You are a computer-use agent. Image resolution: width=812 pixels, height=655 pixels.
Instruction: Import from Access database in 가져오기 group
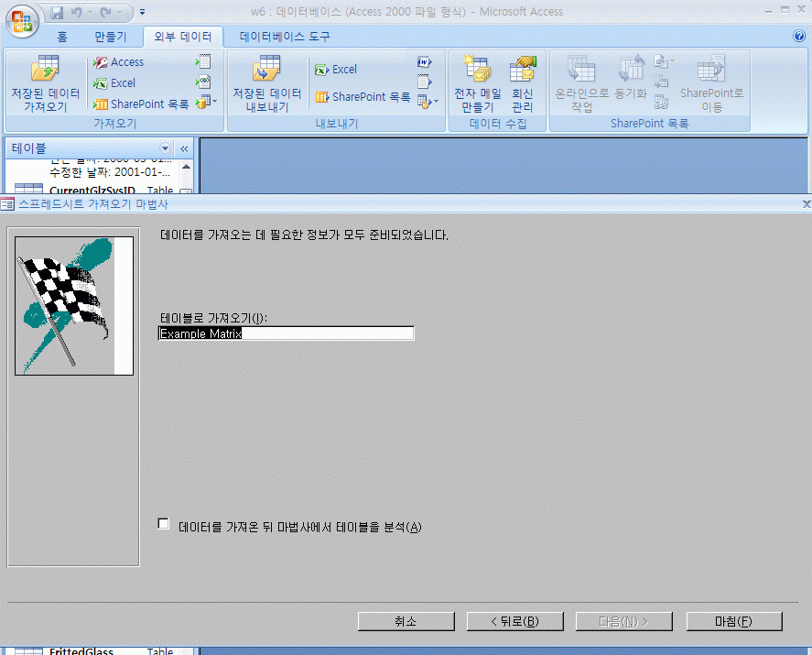tap(118, 62)
